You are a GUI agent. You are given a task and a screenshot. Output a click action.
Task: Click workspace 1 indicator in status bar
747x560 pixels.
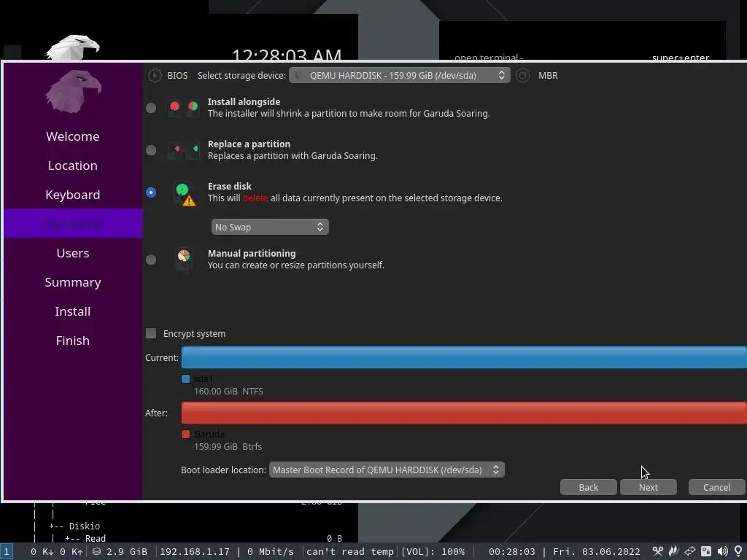click(x=7, y=551)
